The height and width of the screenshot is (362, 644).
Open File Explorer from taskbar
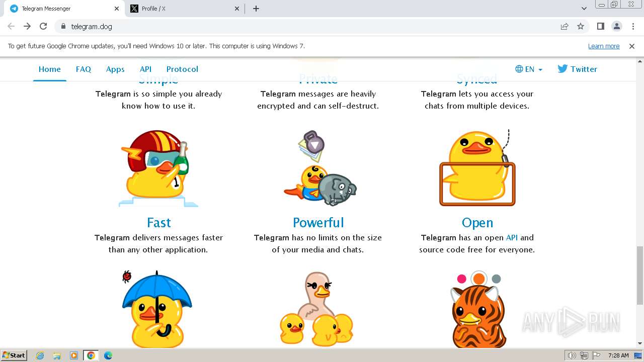pos(57,355)
